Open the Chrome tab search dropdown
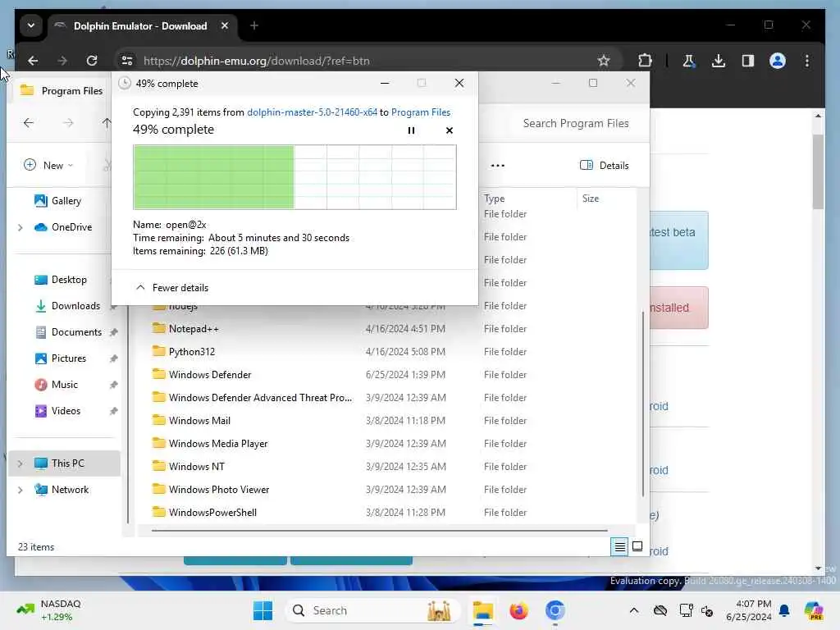This screenshot has width=840, height=630. [x=31, y=25]
